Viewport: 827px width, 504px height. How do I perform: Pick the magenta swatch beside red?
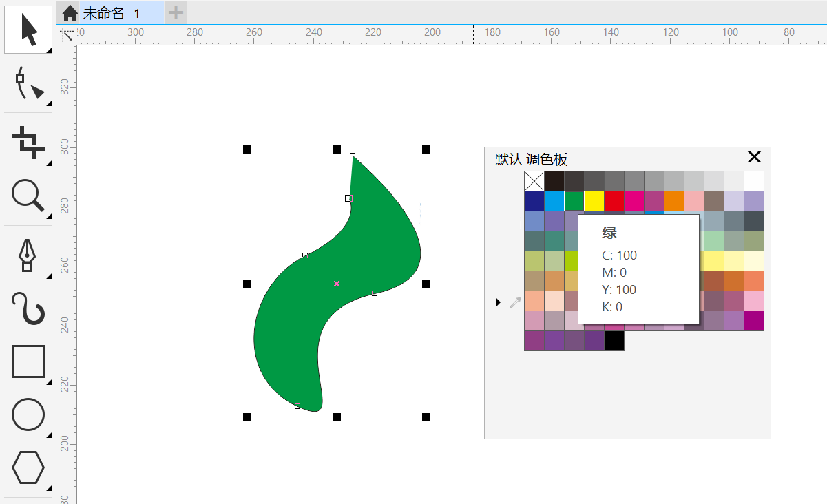coord(634,201)
